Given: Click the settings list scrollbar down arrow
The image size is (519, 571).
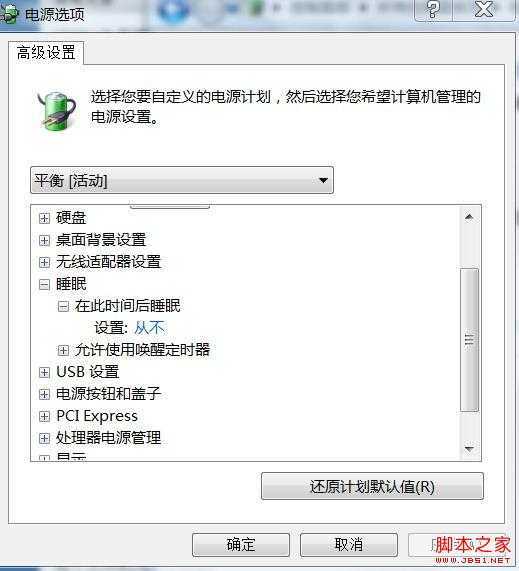Looking at the screenshot, I should pos(469,449).
